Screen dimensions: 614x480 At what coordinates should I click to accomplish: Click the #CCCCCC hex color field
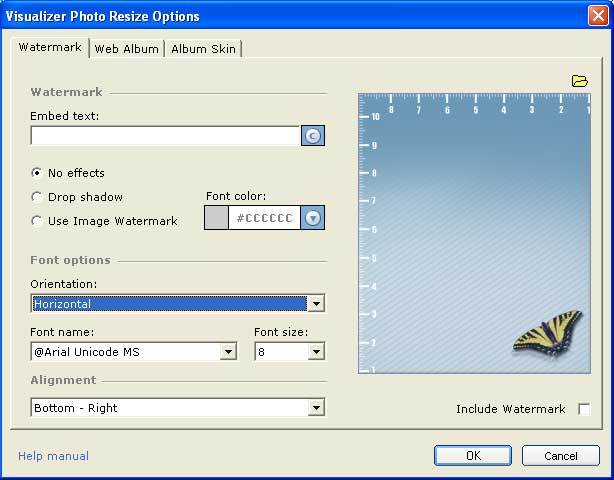pos(264,218)
